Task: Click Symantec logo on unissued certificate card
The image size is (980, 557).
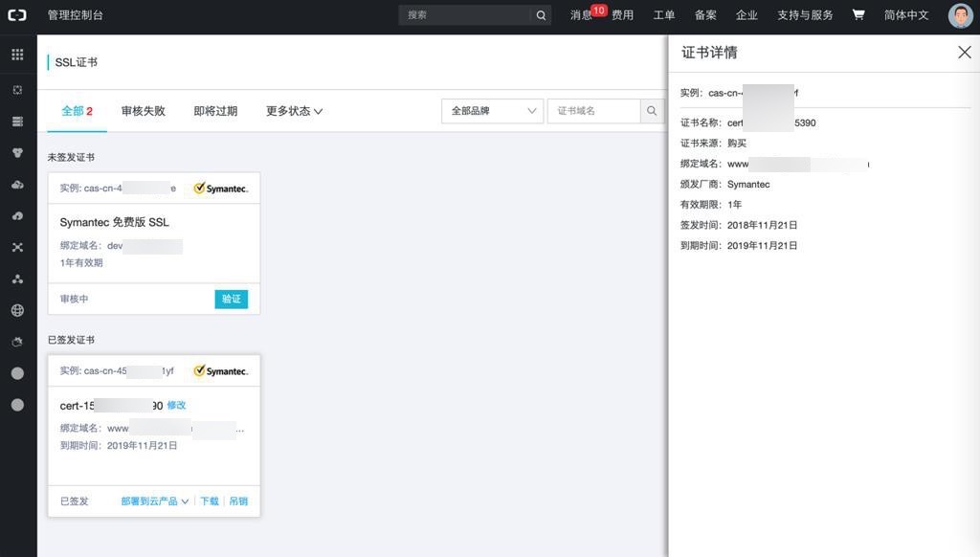Action: (x=221, y=189)
